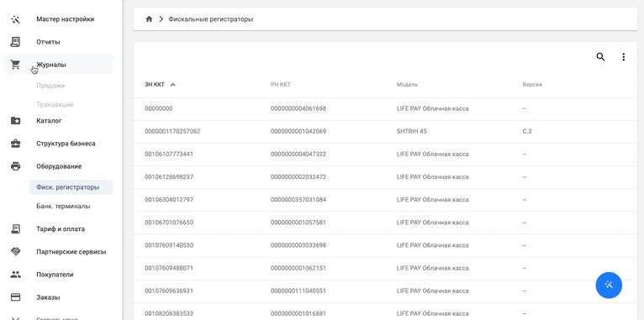
Task: Click the Отчеты report icon
Action: click(x=16, y=42)
